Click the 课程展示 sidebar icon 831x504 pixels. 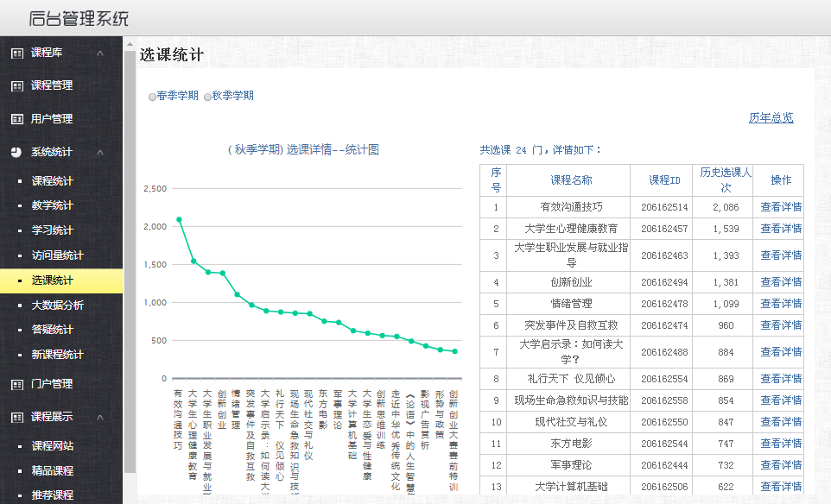point(16,417)
